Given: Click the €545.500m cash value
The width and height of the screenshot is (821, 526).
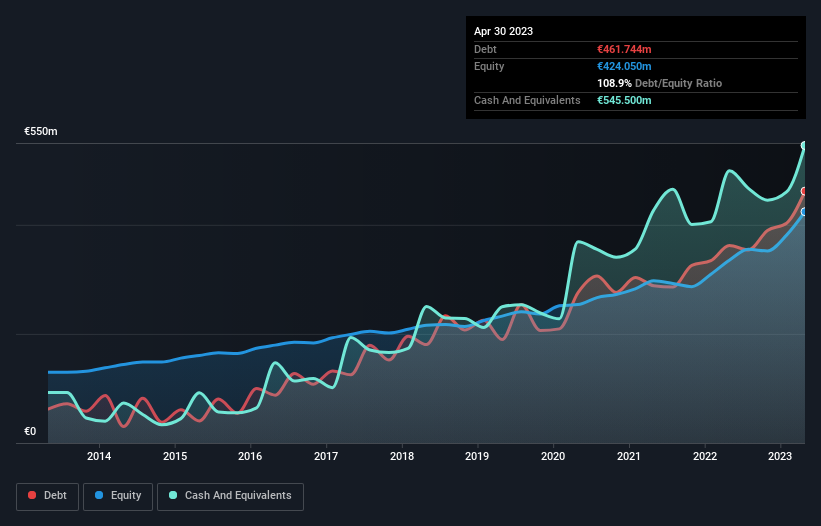Looking at the screenshot, I should coord(624,100).
